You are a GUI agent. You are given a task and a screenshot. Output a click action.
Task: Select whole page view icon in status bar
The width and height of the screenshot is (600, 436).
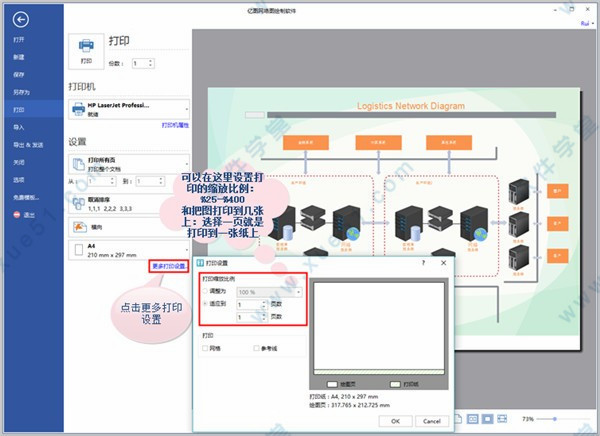point(487,419)
